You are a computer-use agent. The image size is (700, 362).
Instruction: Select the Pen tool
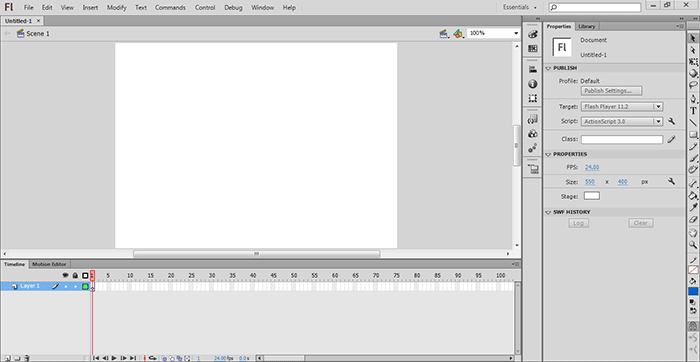693,98
